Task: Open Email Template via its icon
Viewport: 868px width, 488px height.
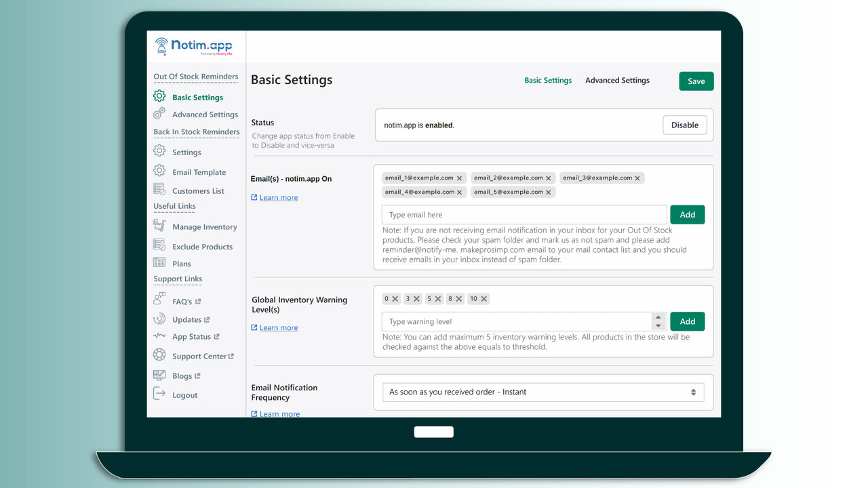Action: [x=159, y=171]
